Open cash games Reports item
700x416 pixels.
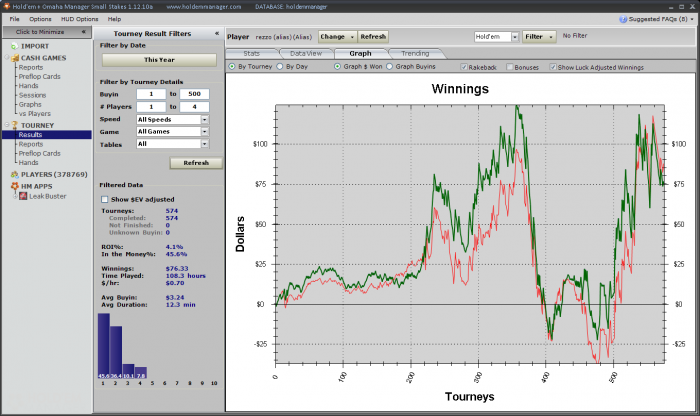31,67
